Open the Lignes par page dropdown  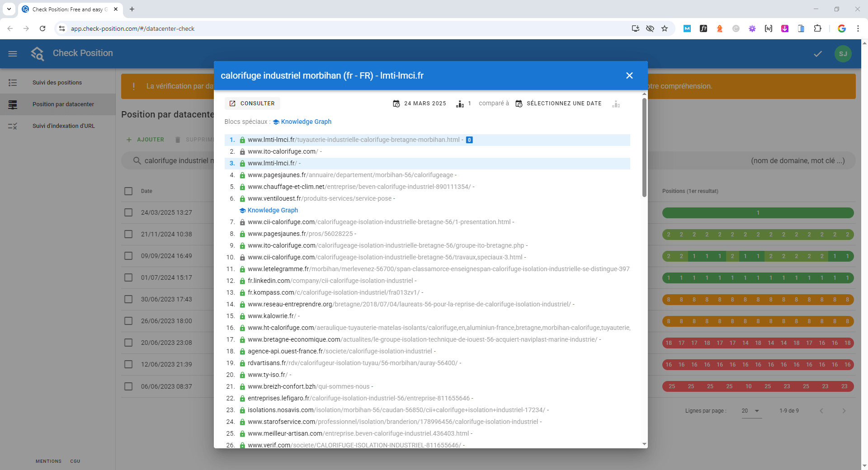pyautogui.click(x=751, y=411)
